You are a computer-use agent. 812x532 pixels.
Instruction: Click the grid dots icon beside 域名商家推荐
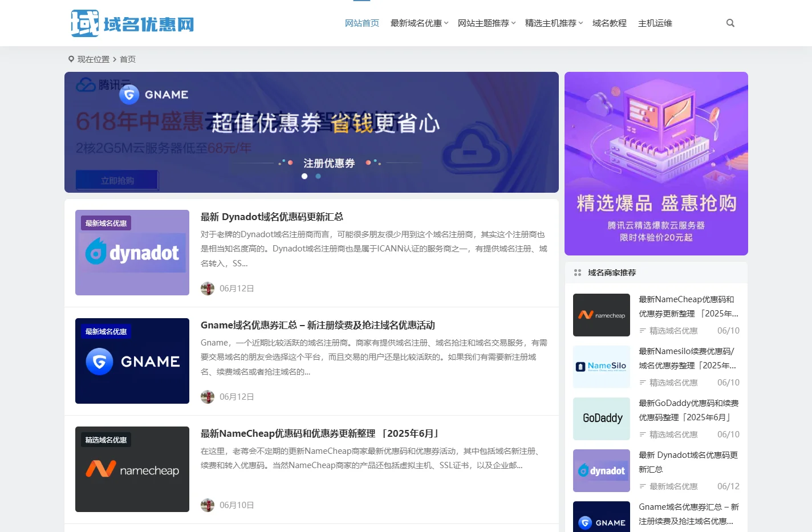tap(578, 273)
